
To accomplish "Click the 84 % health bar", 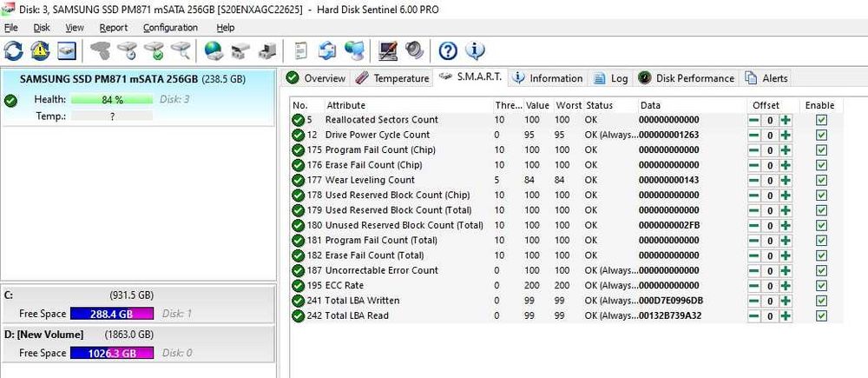I will click(x=112, y=100).
